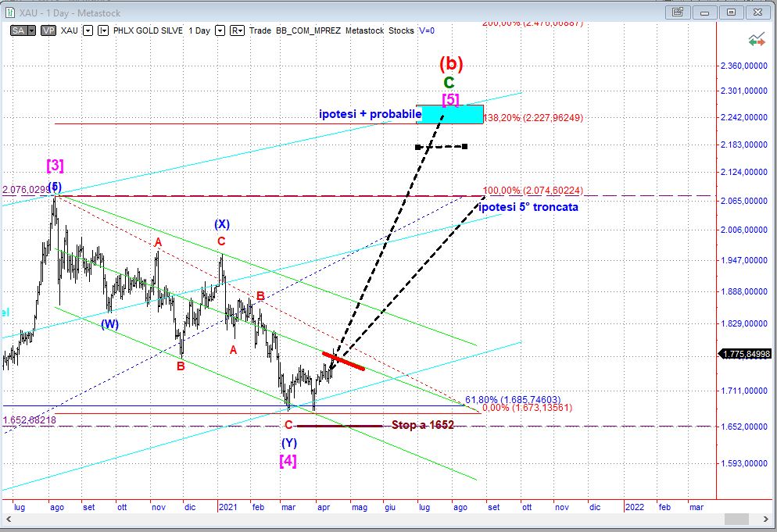Click the Metastock label in chart toolbar
This screenshot has height=532, width=777.
(x=365, y=30)
